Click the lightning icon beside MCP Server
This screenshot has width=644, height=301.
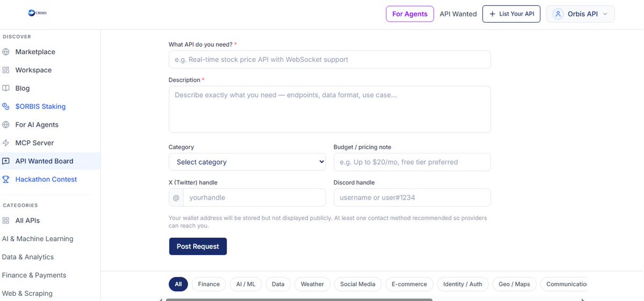[6, 143]
